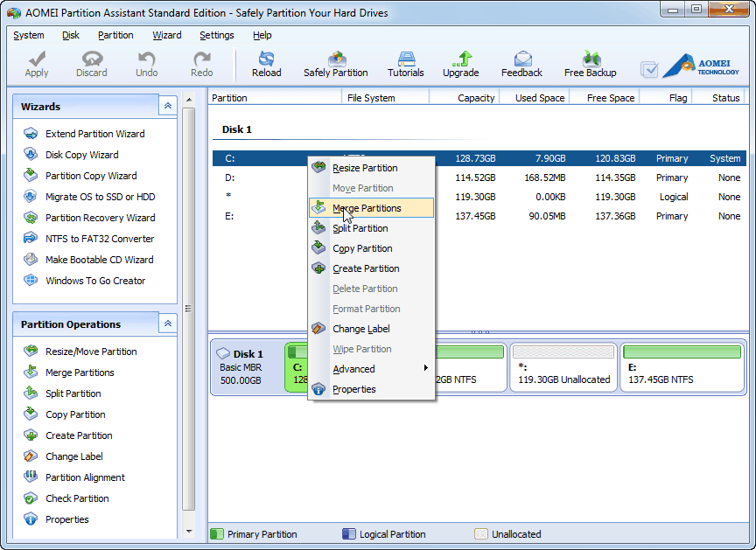The height and width of the screenshot is (550, 756).
Task: Pick Copy Partition in context menu
Action: coord(371,248)
